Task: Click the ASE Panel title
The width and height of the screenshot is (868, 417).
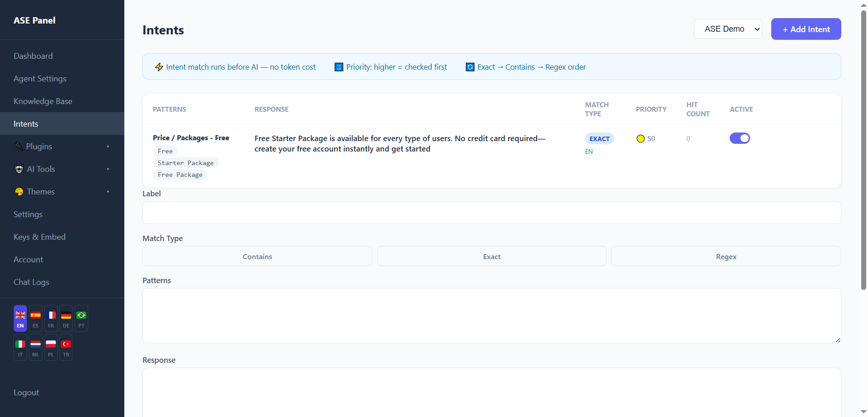Action: (34, 20)
